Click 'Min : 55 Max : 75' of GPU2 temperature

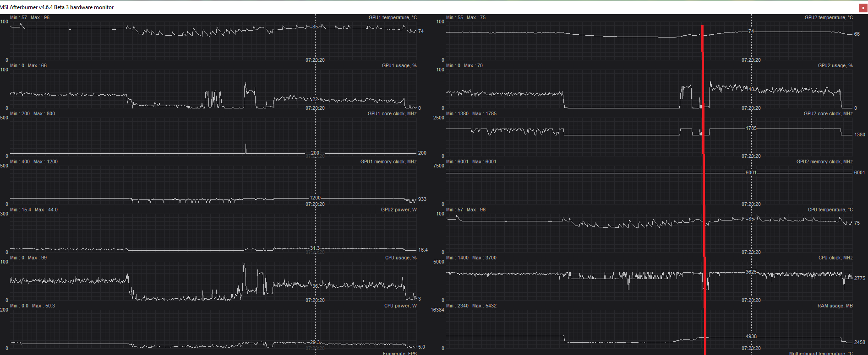tap(466, 17)
